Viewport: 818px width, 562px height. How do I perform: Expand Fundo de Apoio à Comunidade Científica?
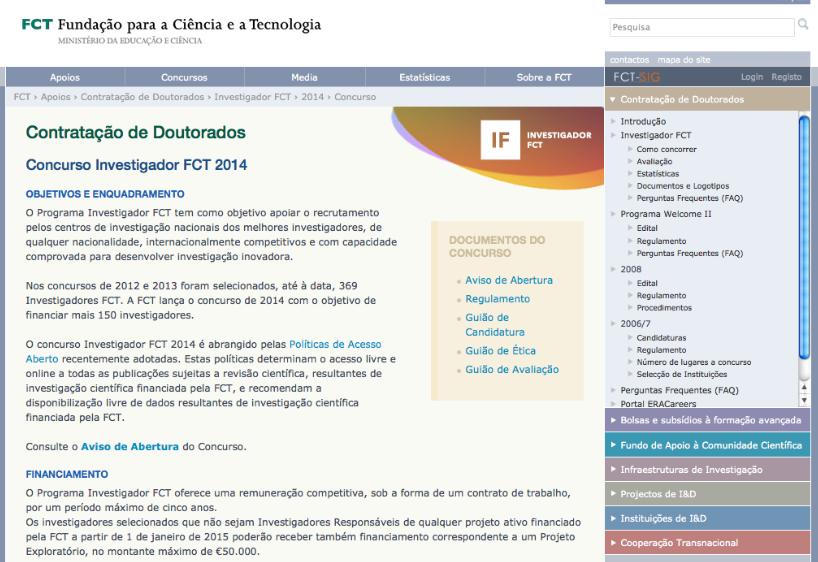[x=707, y=445]
